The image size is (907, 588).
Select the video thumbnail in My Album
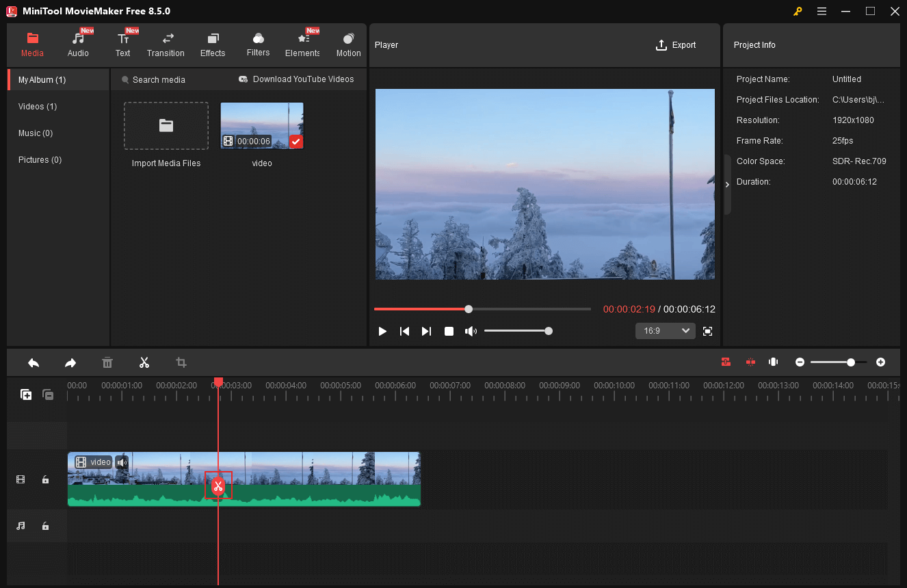(261, 125)
